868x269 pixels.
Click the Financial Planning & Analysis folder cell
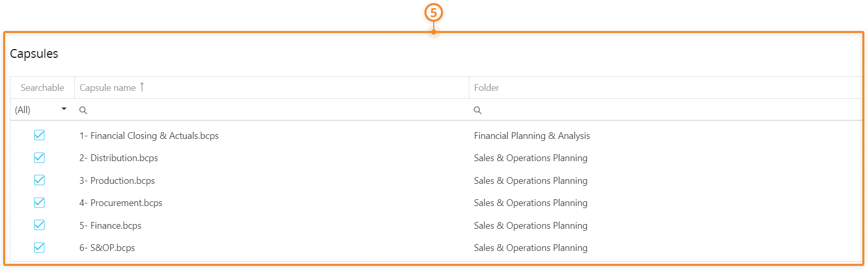coord(532,136)
